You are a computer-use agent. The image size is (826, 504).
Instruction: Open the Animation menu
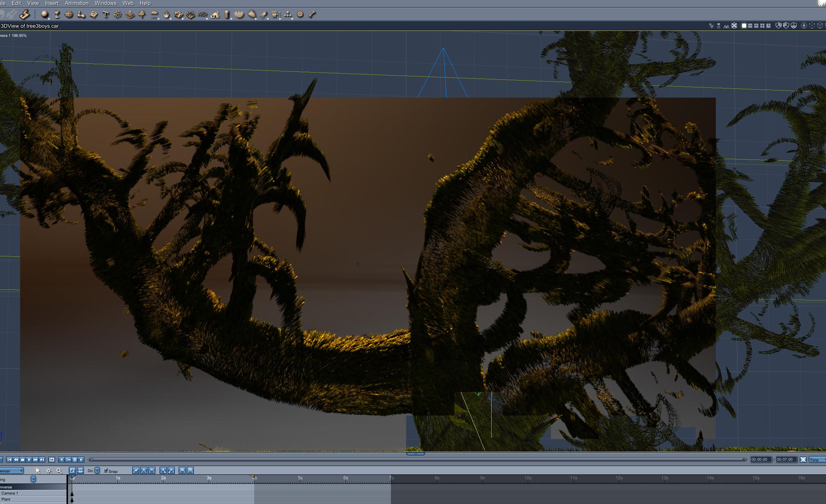(x=76, y=3)
